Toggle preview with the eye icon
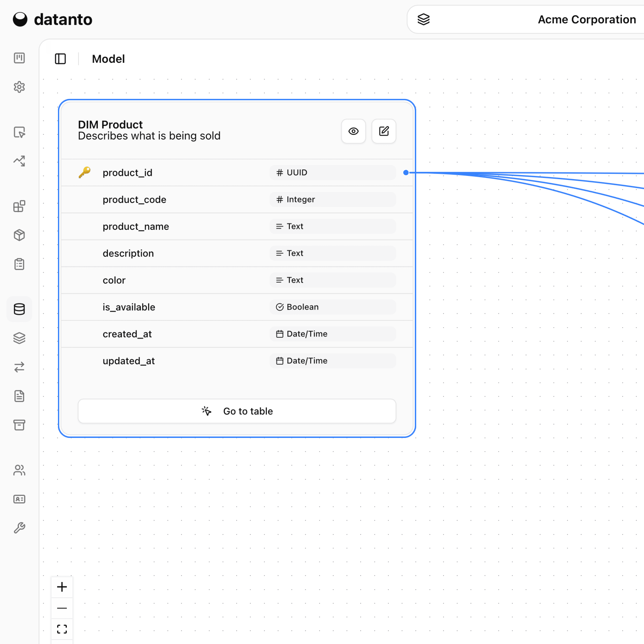 353,131
